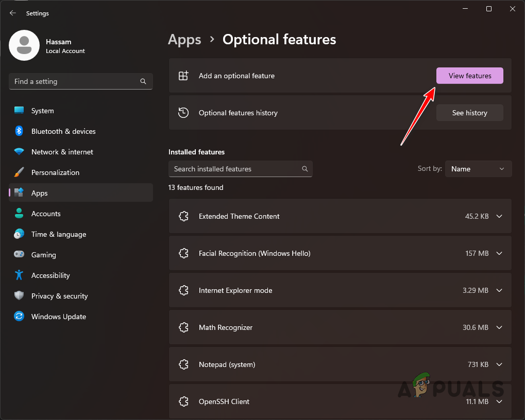Click the View features button

click(469, 75)
